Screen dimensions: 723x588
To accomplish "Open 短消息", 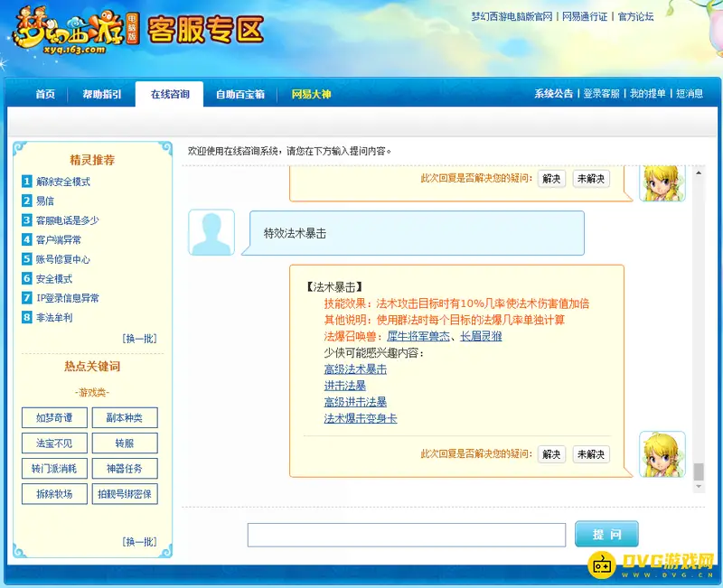I will 690,94.
